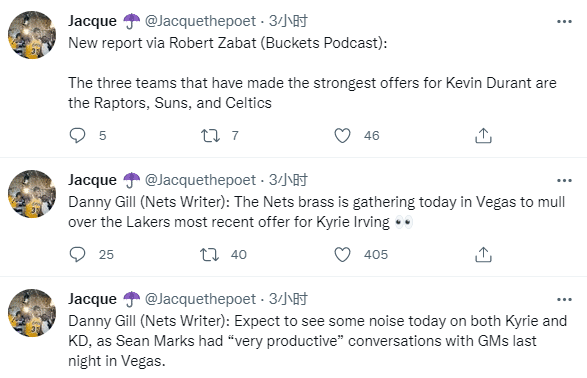
Task: Open the Sean Marks tweet's timestamp link
Action: (x=288, y=299)
